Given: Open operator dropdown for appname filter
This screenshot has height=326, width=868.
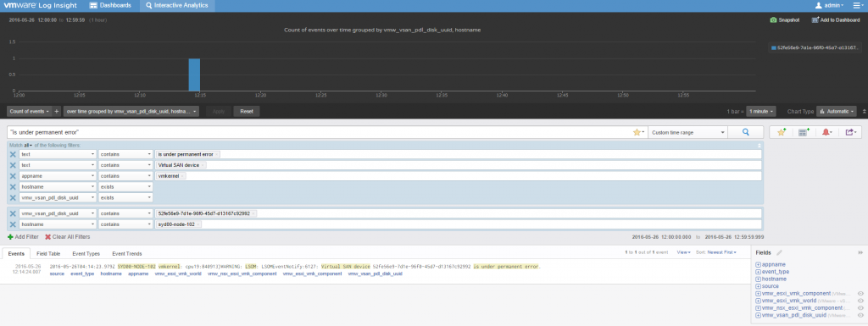Looking at the screenshot, I should click(125, 176).
